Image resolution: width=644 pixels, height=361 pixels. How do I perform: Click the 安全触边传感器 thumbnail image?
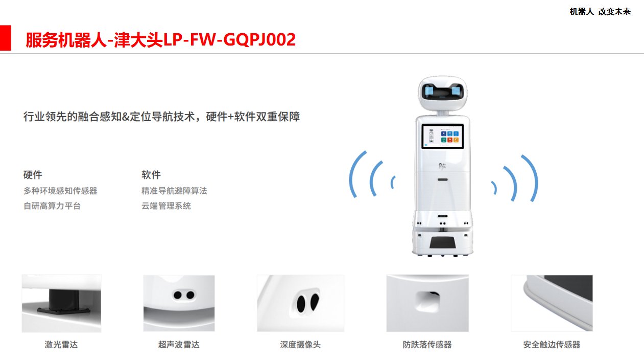[x=552, y=303]
